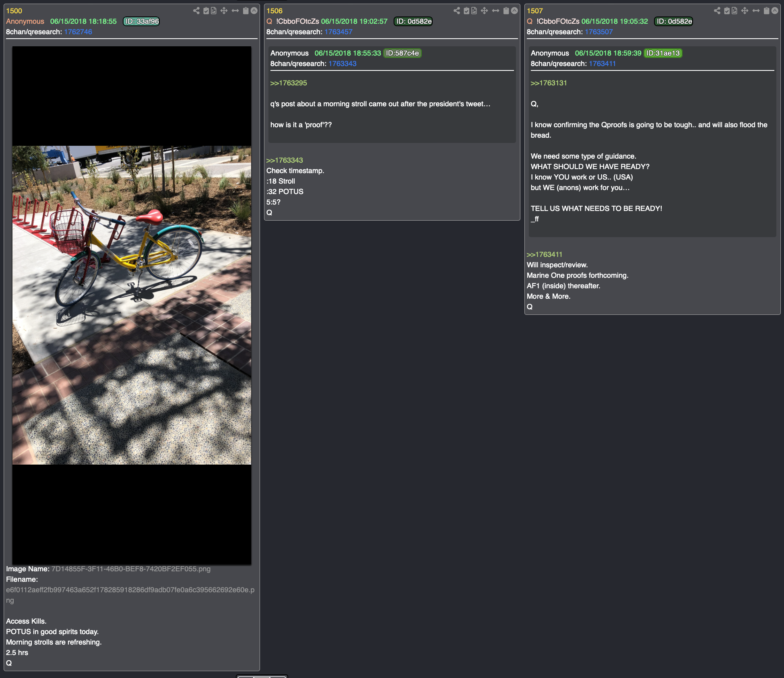Image resolution: width=784 pixels, height=678 pixels.
Task: Open 8chan link 1763507 on post 1507
Action: coord(599,32)
